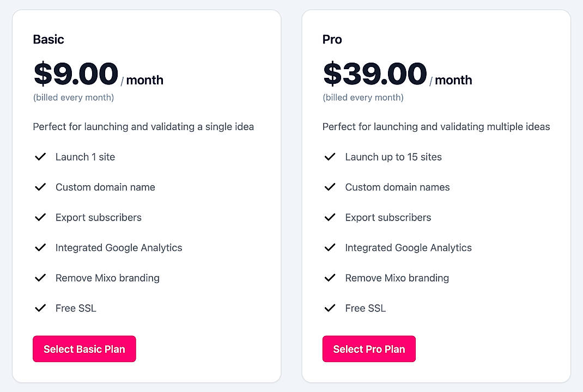This screenshot has height=392, width=583.
Task: Click the checkmark beside Free SSL on Pro
Action: coord(330,308)
